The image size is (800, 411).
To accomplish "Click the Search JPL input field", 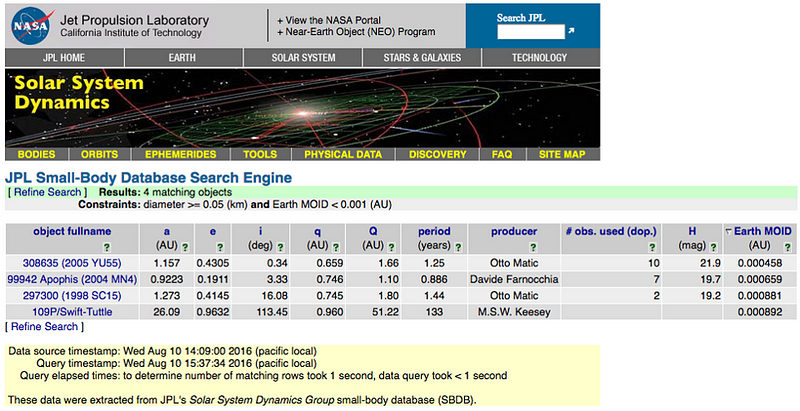I will [531, 32].
